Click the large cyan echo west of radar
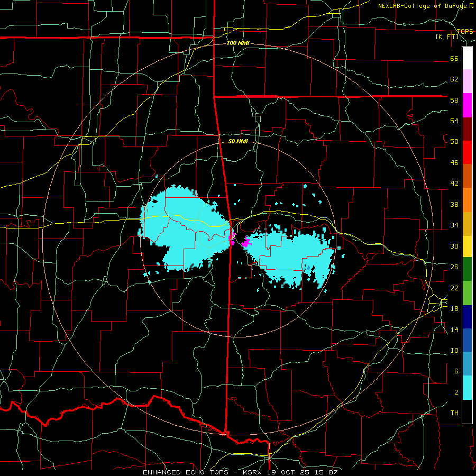Viewport: 476px width, 476px height. click(185, 229)
